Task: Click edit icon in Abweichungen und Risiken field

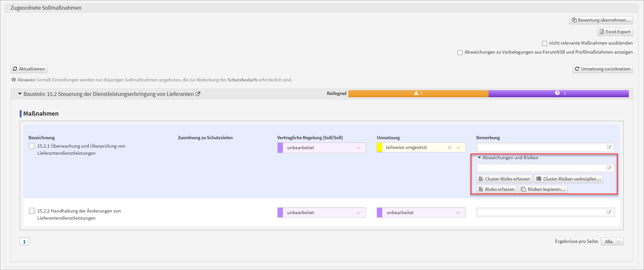Action: pos(609,168)
